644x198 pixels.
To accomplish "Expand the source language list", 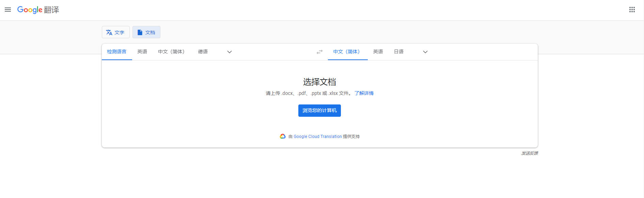I will [x=230, y=52].
